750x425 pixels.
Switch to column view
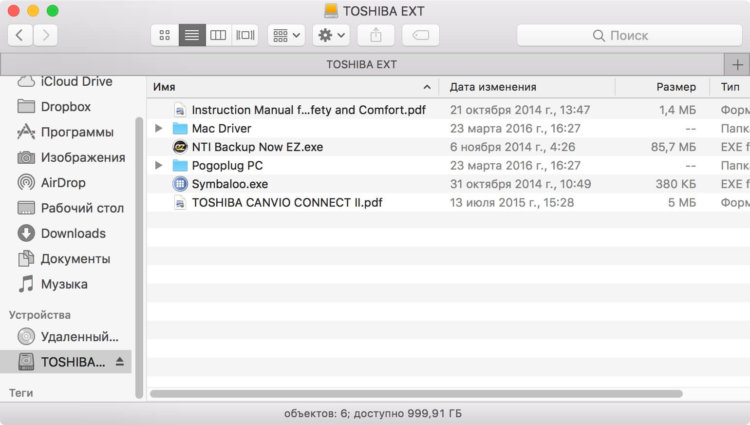coord(218,35)
